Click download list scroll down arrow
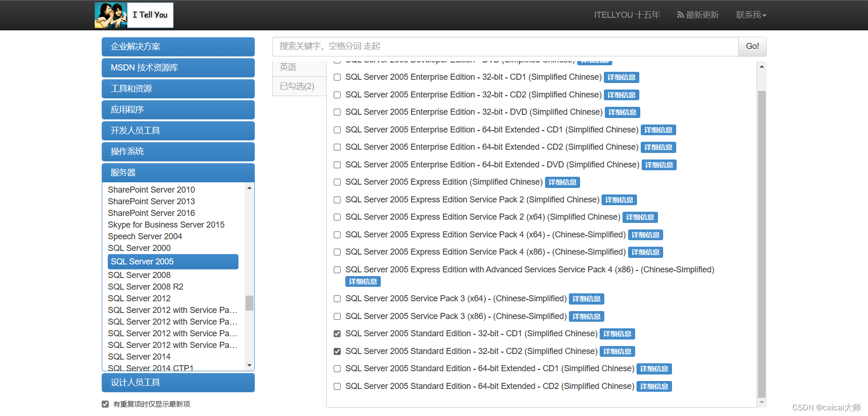The height and width of the screenshot is (416, 868). (762, 402)
